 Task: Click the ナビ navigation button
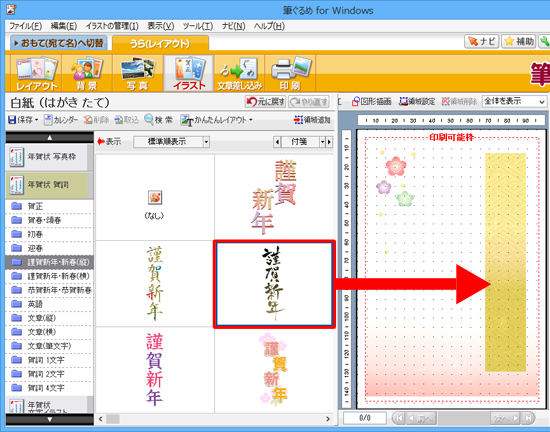(482, 41)
